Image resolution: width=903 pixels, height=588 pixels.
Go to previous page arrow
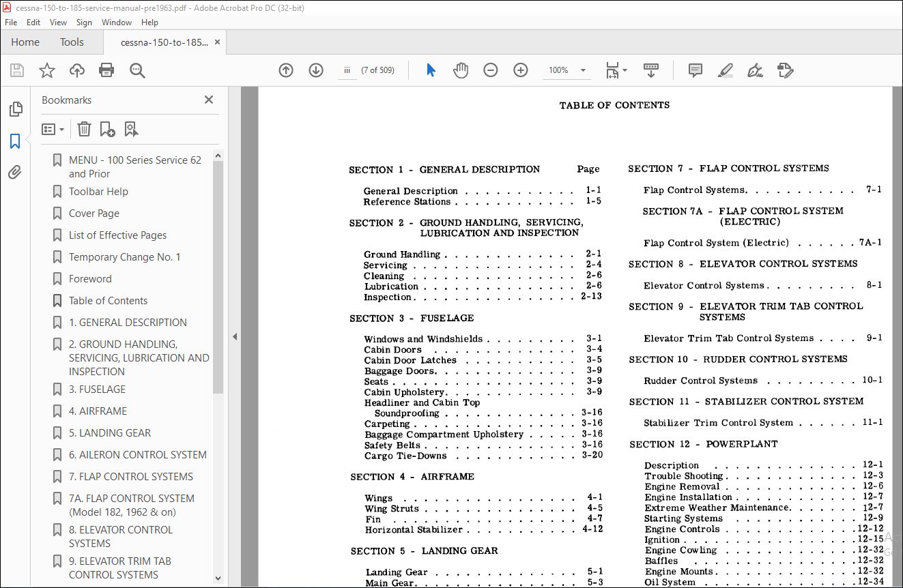click(x=286, y=70)
